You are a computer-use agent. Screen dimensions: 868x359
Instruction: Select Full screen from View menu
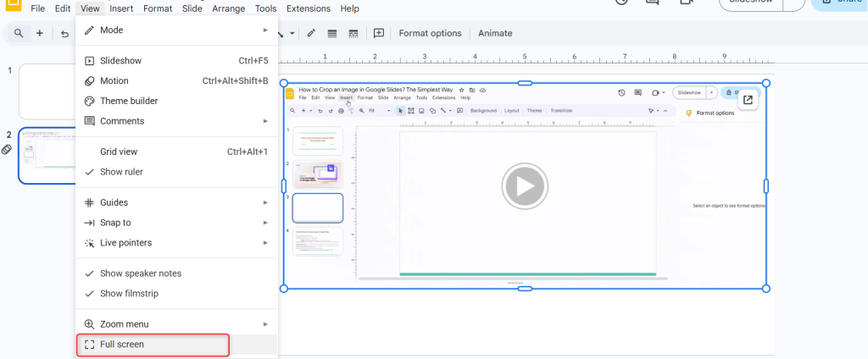[x=176, y=344]
